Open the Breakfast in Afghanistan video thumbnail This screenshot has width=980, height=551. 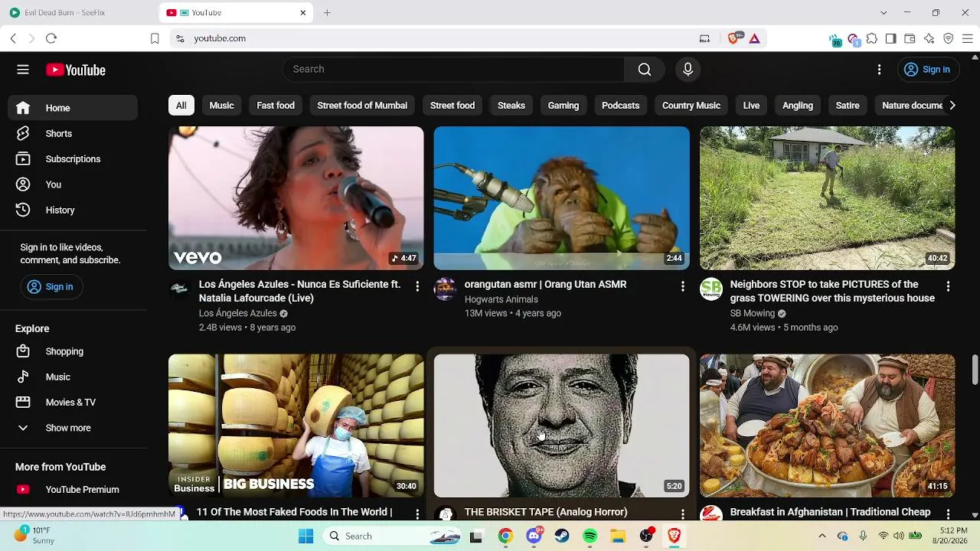[x=827, y=425]
